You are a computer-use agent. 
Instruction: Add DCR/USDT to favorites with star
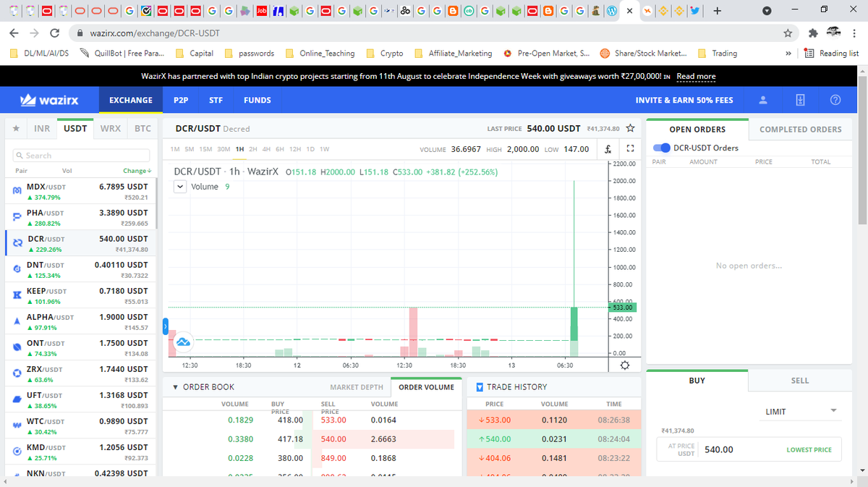[x=630, y=128]
